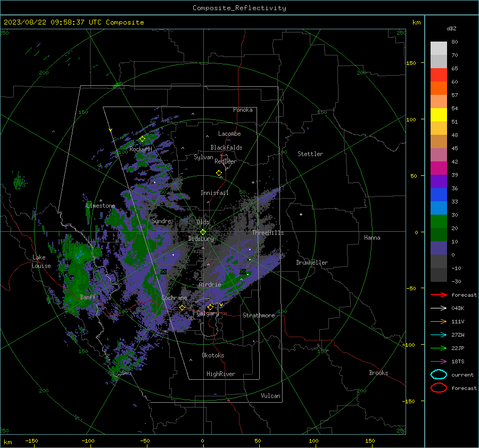Click the asterisk marker above Limestone

pos(101,201)
